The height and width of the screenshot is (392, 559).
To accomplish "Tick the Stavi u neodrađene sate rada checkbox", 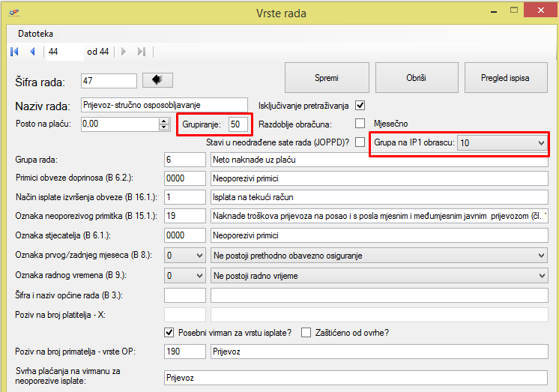I will (x=360, y=142).
